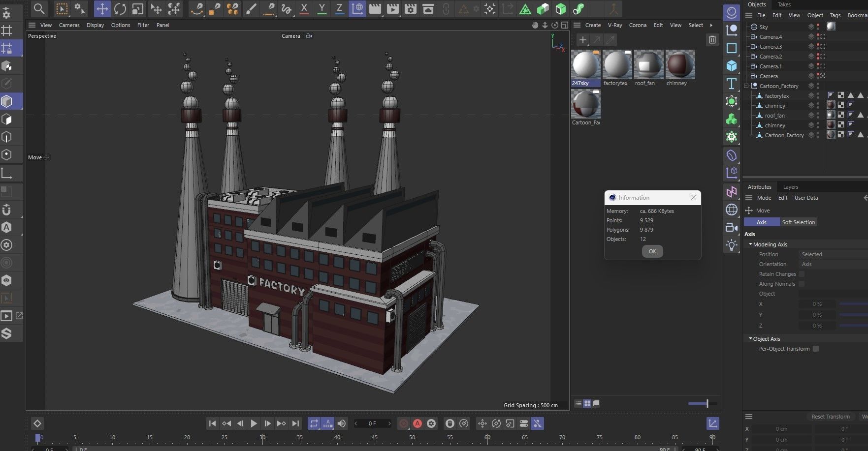
Task: Select the Move tool in the top toolbar
Action: [102, 9]
